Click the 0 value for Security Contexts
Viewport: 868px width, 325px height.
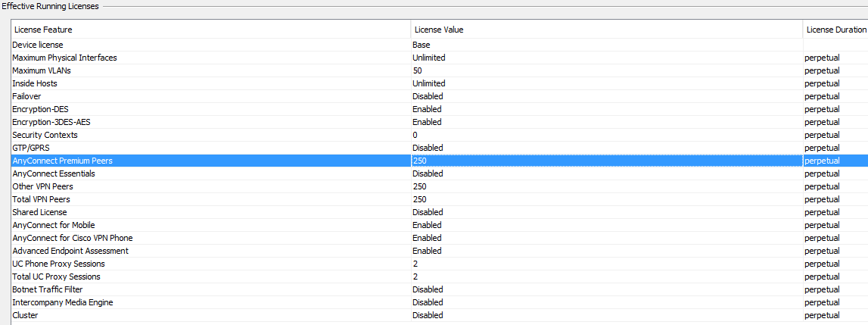point(415,135)
